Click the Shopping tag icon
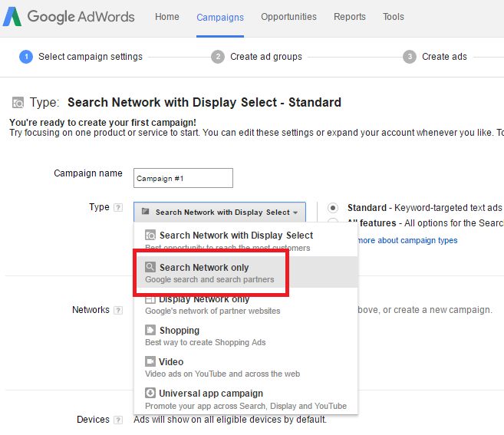The width and height of the screenshot is (504, 435). coord(150,330)
